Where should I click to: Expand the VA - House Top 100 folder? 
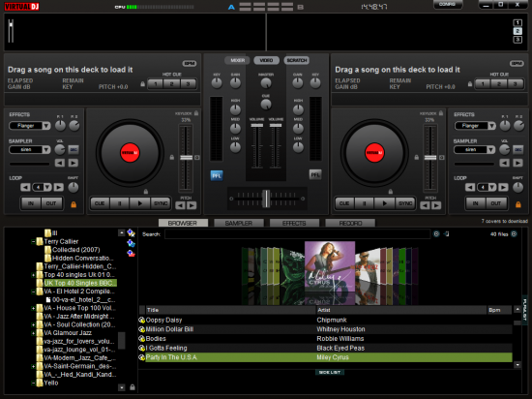pyautogui.click(x=33, y=308)
